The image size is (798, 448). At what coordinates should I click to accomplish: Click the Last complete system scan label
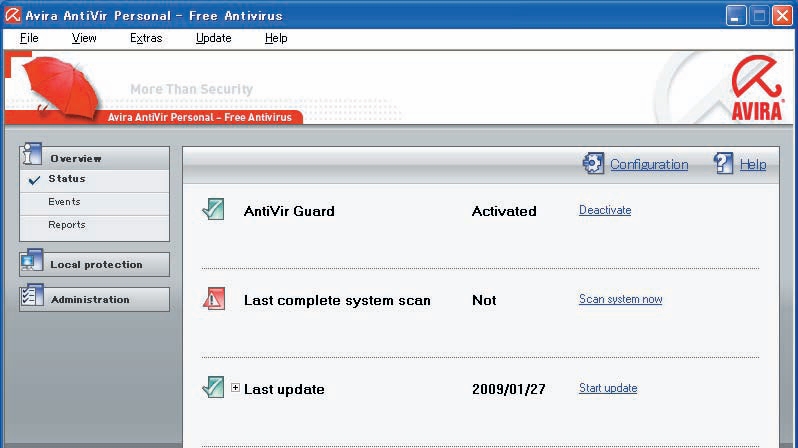pos(337,300)
